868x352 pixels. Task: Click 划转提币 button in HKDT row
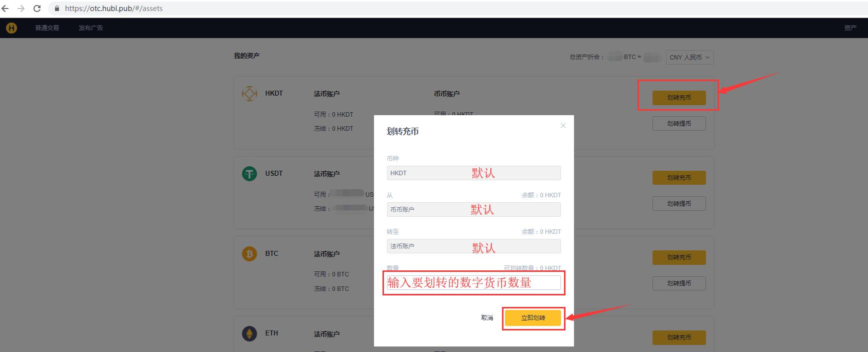click(x=679, y=124)
